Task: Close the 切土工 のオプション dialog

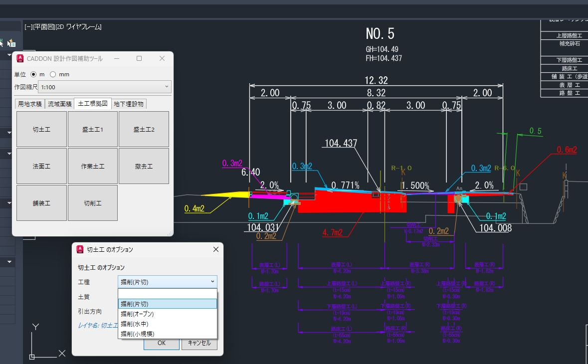Action: point(215,249)
